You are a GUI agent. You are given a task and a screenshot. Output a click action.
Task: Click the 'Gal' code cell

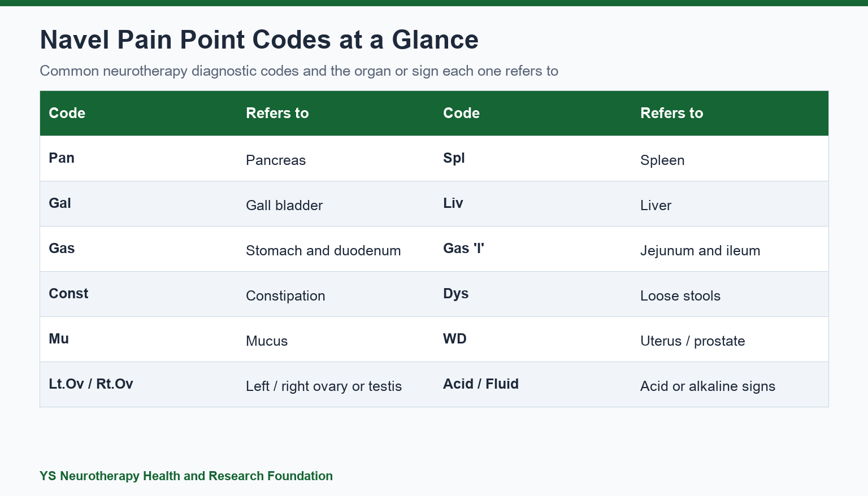coord(138,203)
